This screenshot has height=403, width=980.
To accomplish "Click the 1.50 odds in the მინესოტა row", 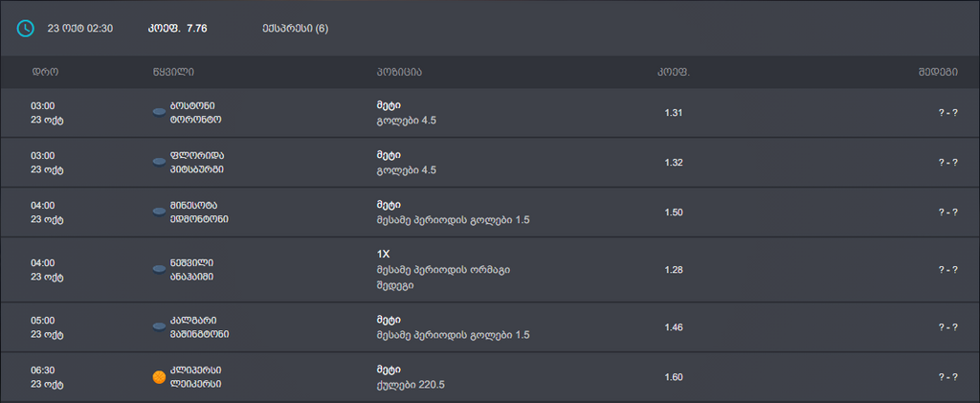I will tap(673, 212).
